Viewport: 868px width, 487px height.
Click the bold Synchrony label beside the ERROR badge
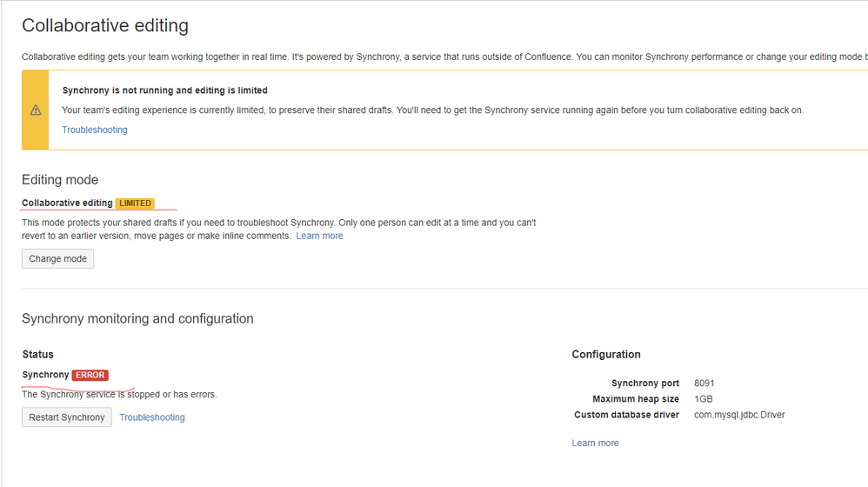(x=45, y=375)
